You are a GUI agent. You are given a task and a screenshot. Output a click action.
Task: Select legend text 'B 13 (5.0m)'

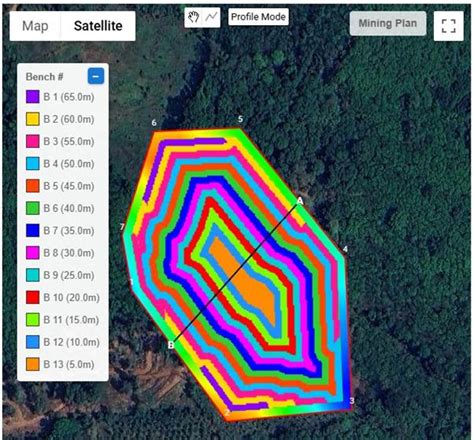69,365
